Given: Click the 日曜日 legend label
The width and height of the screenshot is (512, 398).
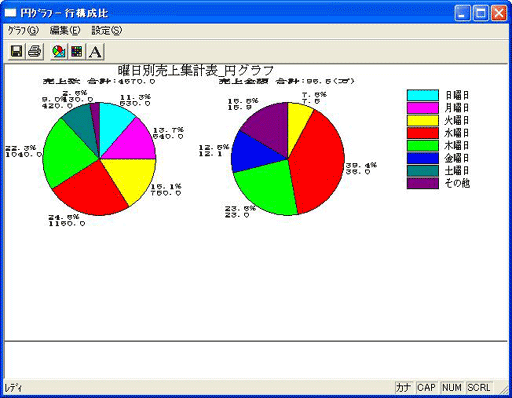Looking at the screenshot, I should (x=457, y=95).
